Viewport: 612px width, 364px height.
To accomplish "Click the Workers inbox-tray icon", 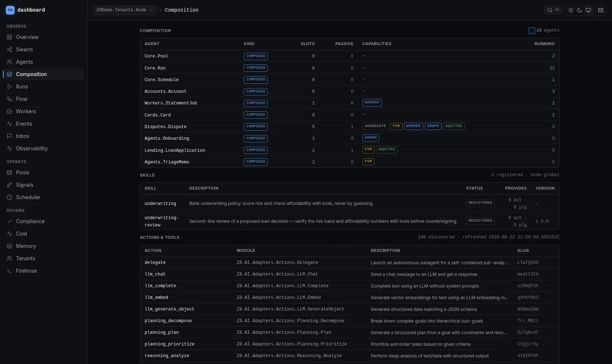I will point(9,111).
